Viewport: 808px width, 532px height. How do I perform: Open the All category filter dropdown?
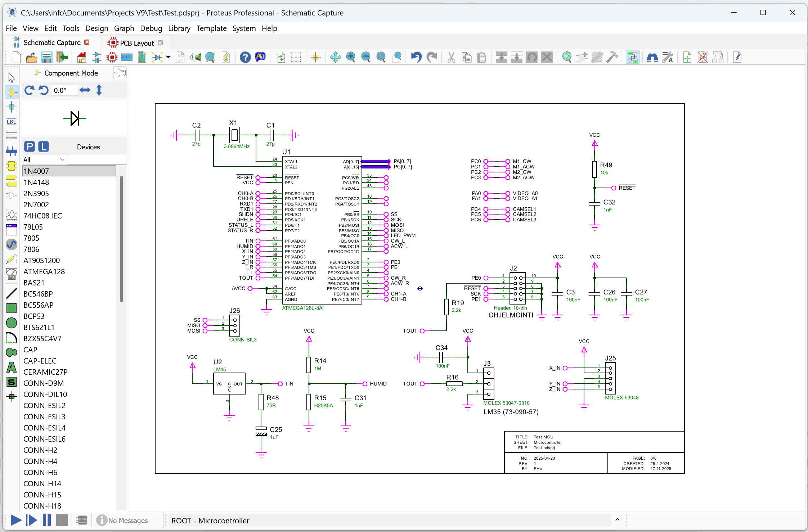(x=44, y=159)
